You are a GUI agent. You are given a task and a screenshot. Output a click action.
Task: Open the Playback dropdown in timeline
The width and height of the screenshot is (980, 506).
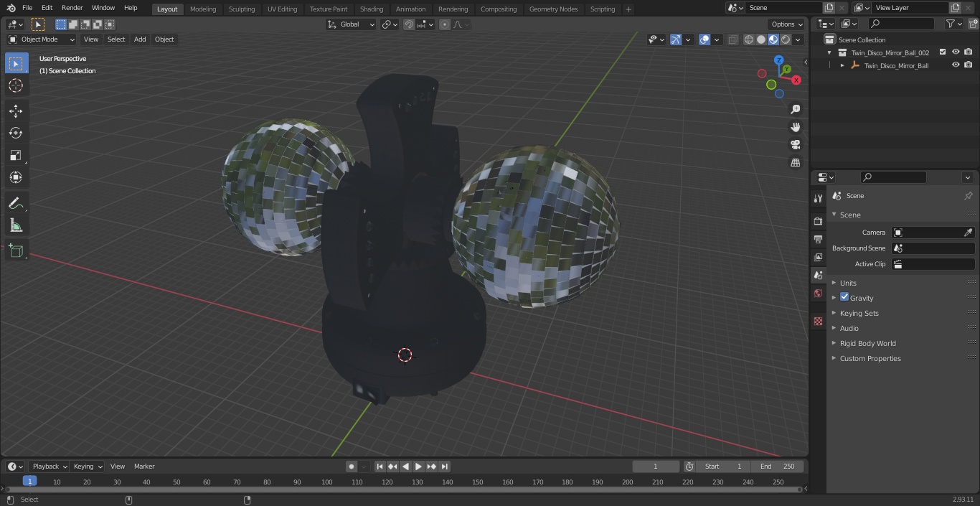pos(49,467)
